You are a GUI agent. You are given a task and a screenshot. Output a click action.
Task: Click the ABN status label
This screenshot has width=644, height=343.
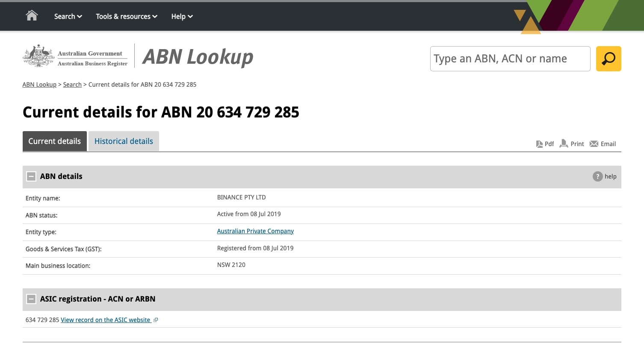(x=41, y=215)
